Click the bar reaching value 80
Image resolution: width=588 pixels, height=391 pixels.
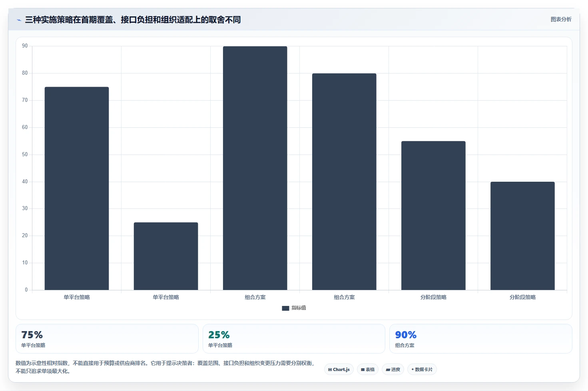[344, 182]
